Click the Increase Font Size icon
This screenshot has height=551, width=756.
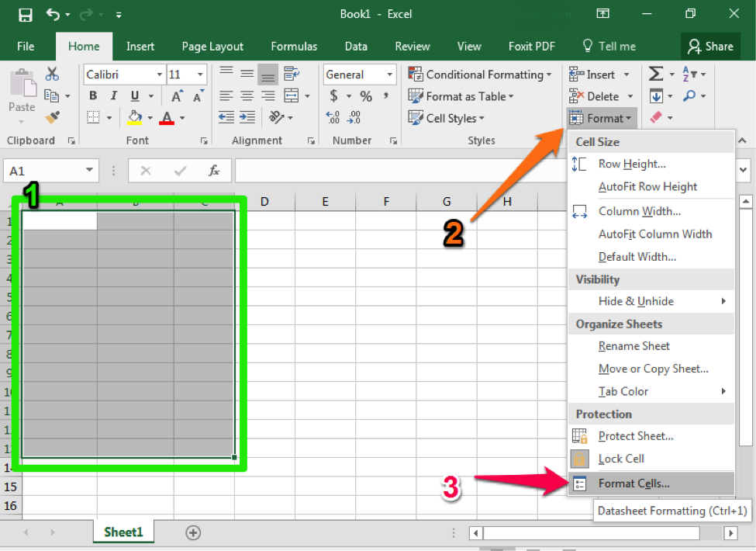tap(177, 96)
